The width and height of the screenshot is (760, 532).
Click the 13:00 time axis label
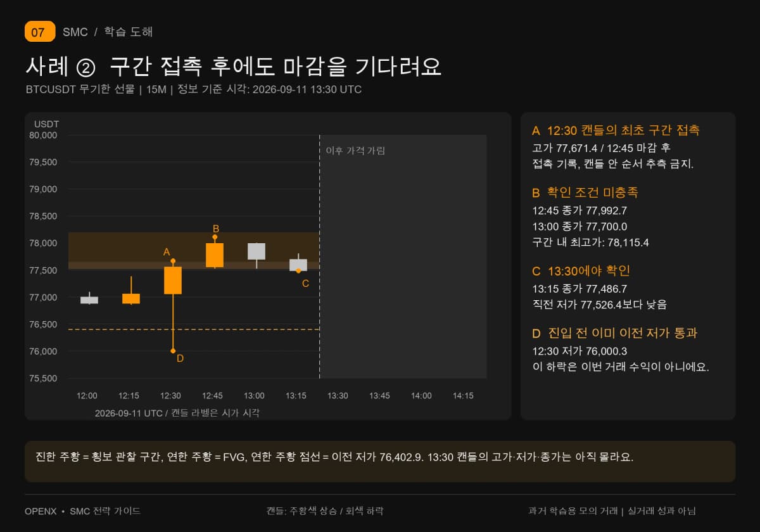coord(254,396)
